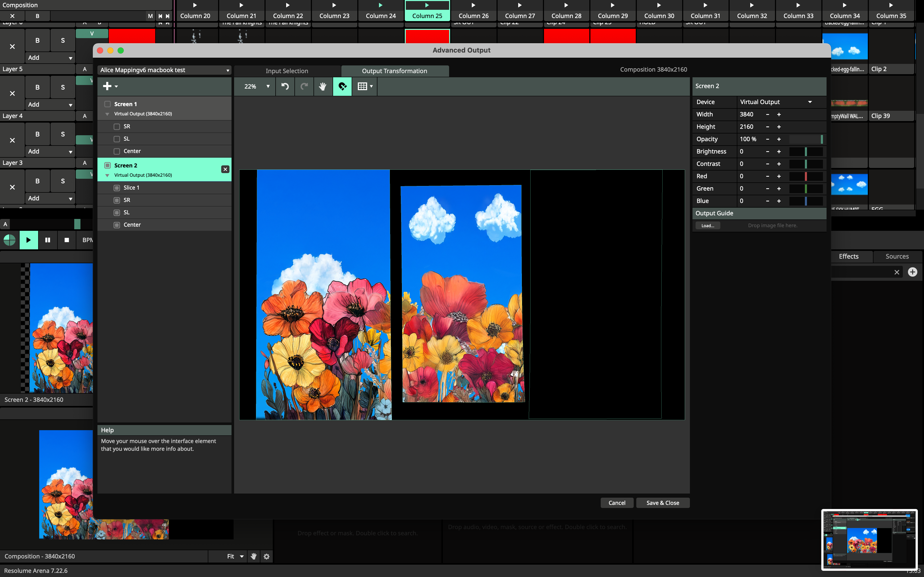Open Alice Mappingv6 macbook test preset dropdown
This screenshot has width=924, height=577.
(164, 70)
